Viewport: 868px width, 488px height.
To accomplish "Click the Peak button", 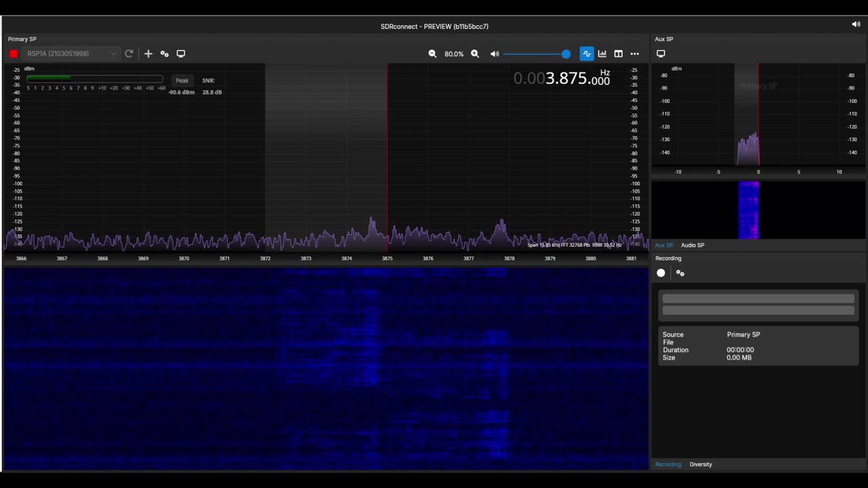I will pyautogui.click(x=182, y=80).
